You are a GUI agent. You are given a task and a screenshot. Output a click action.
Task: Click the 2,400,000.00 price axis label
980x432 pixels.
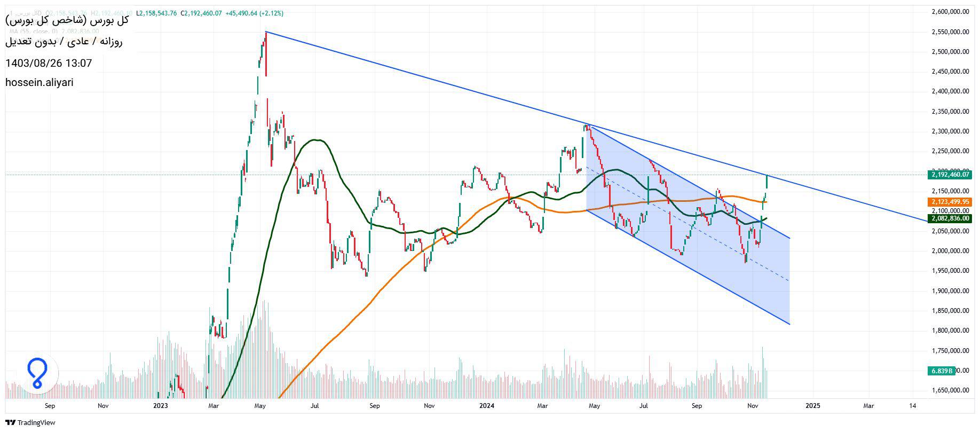(x=950, y=91)
